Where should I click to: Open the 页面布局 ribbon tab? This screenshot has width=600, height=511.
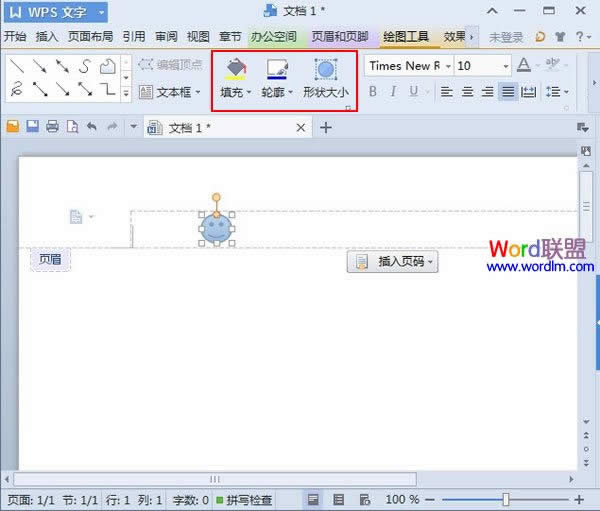90,37
